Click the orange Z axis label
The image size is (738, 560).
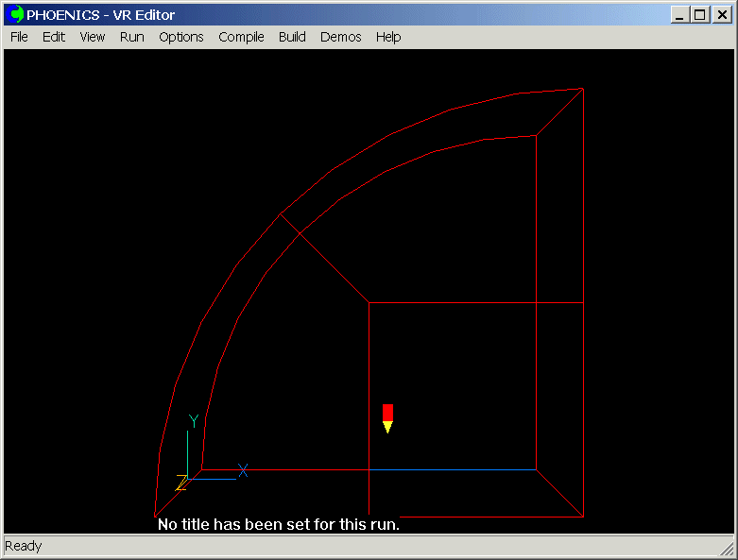click(x=180, y=483)
